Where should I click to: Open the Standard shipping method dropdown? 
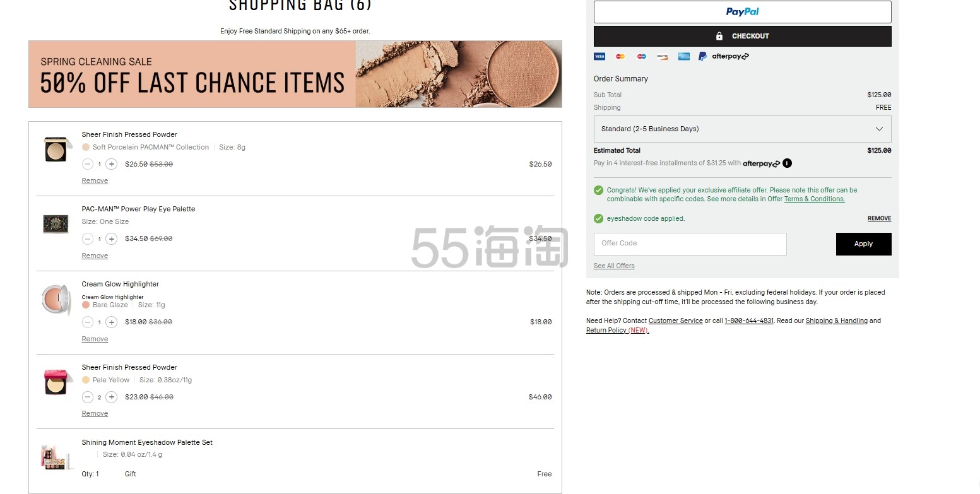[742, 129]
